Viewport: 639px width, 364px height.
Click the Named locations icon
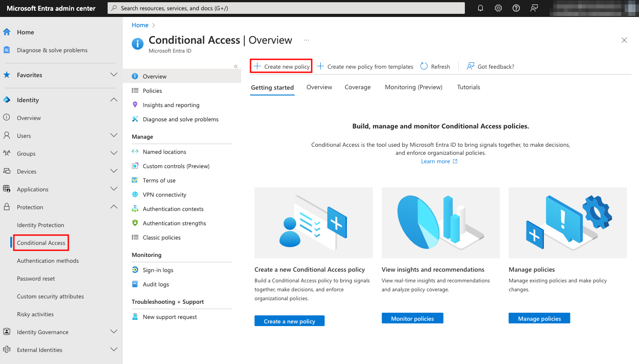tap(135, 152)
